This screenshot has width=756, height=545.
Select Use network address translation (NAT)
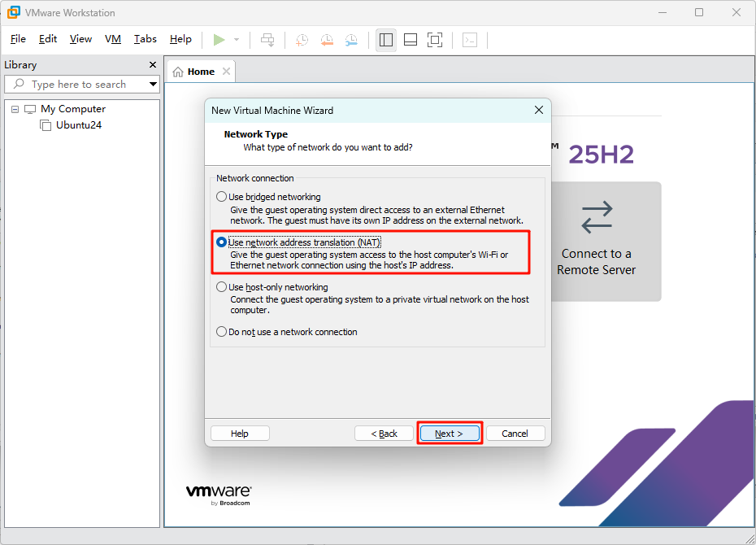pyautogui.click(x=299, y=242)
